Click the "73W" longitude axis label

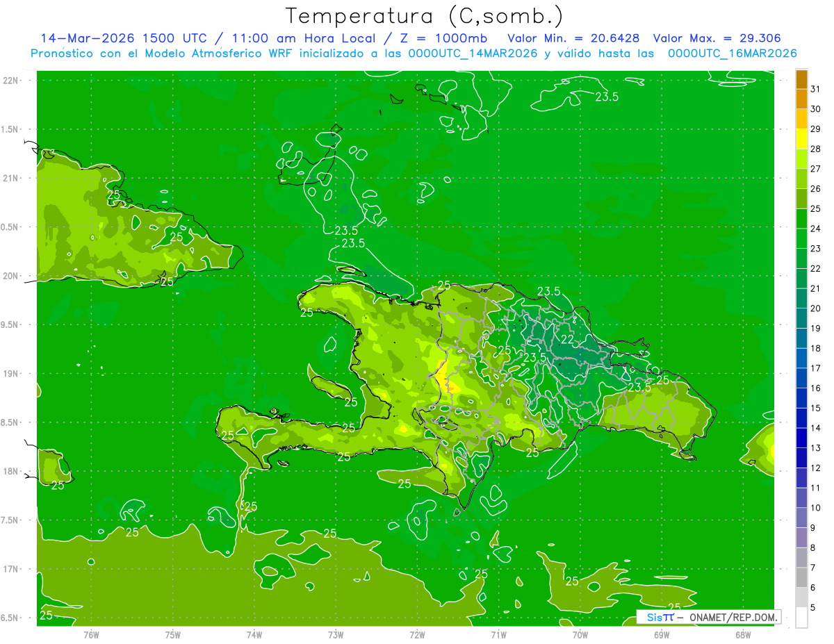point(336,634)
